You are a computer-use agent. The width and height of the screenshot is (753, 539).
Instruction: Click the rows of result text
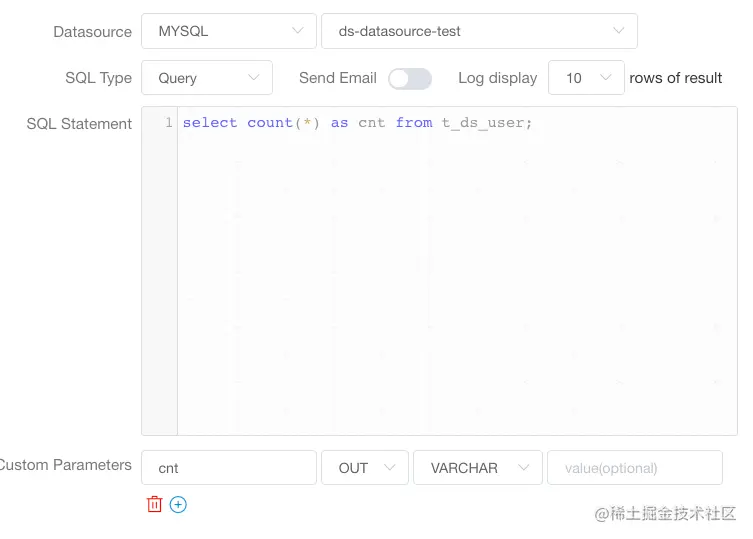tap(676, 78)
